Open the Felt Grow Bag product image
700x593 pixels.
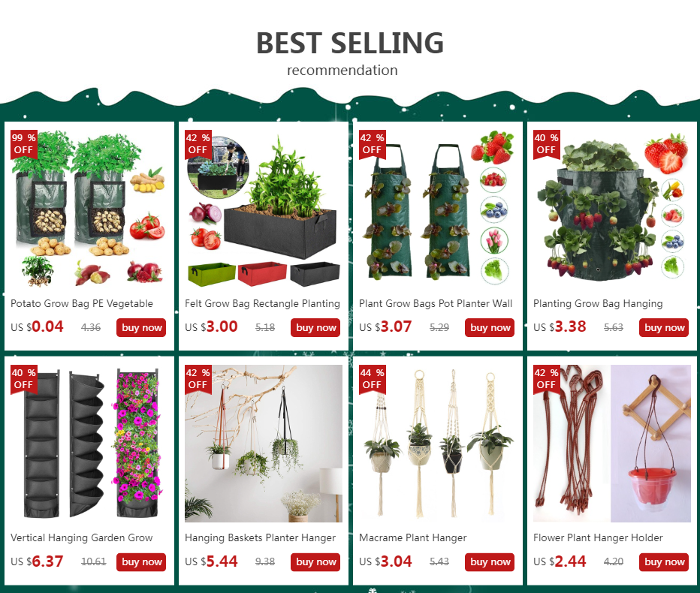[x=264, y=209]
